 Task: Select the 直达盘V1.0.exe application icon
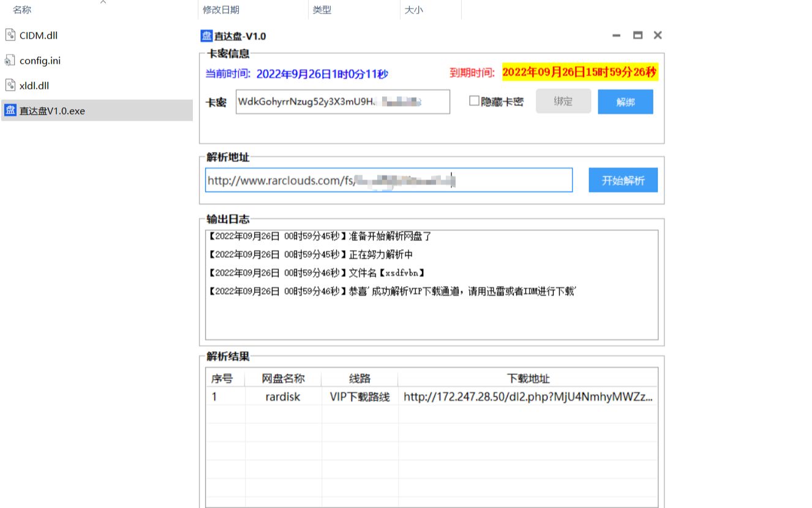[10, 110]
